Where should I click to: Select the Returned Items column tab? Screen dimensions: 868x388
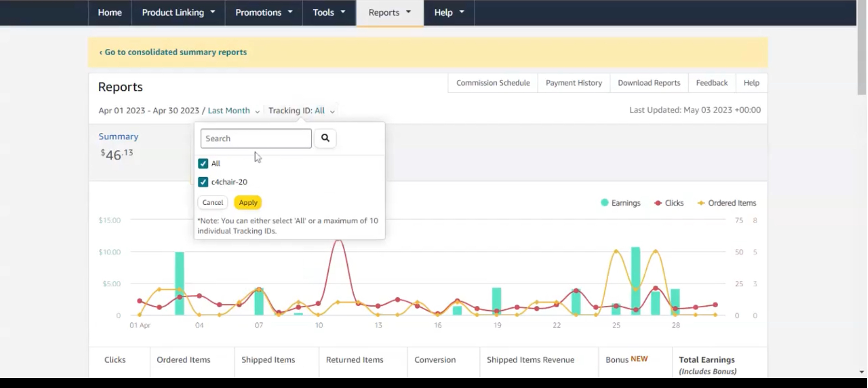(355, 360)
